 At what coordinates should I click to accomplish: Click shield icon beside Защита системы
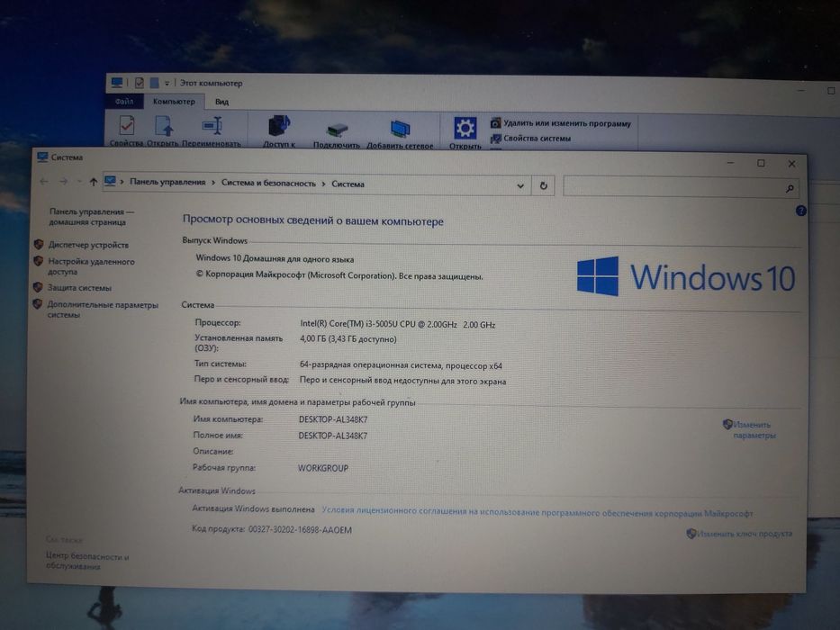point(38,287)
